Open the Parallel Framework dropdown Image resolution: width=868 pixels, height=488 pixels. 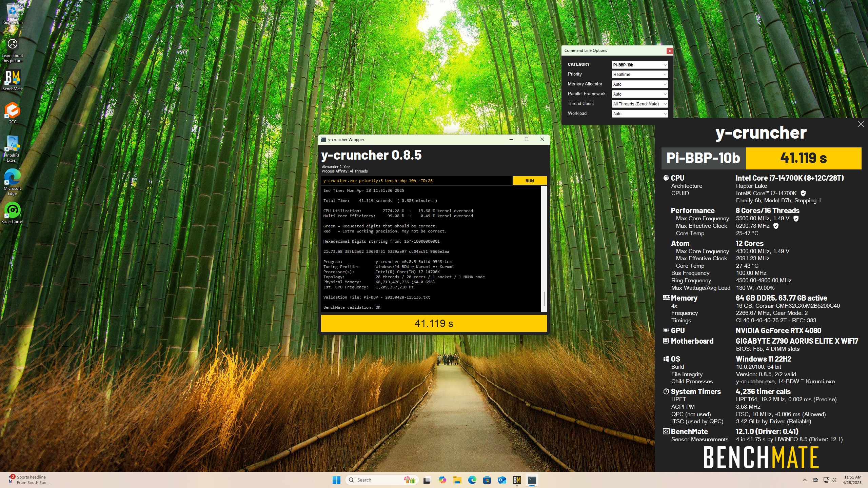pos(640,94)
